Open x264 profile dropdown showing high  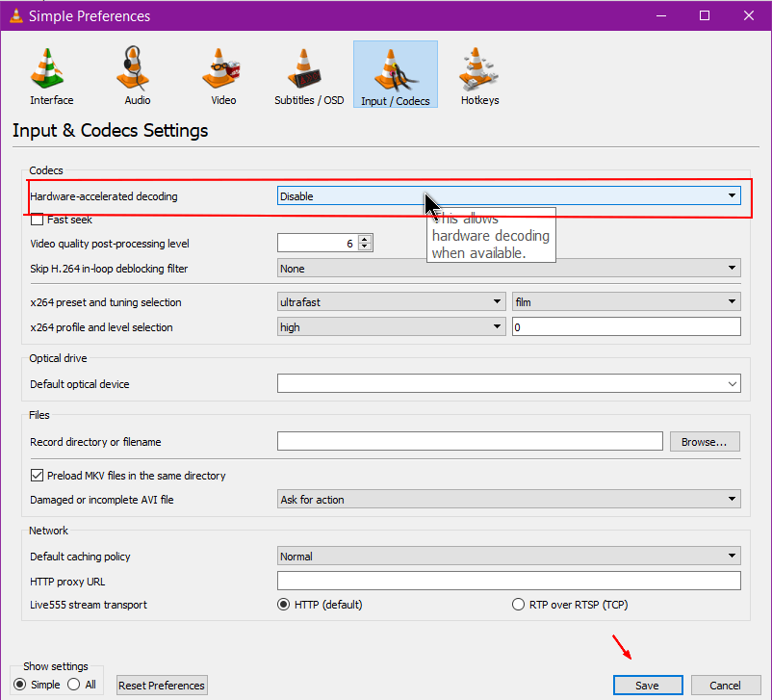pyautogui.click(x=391, y=327)
